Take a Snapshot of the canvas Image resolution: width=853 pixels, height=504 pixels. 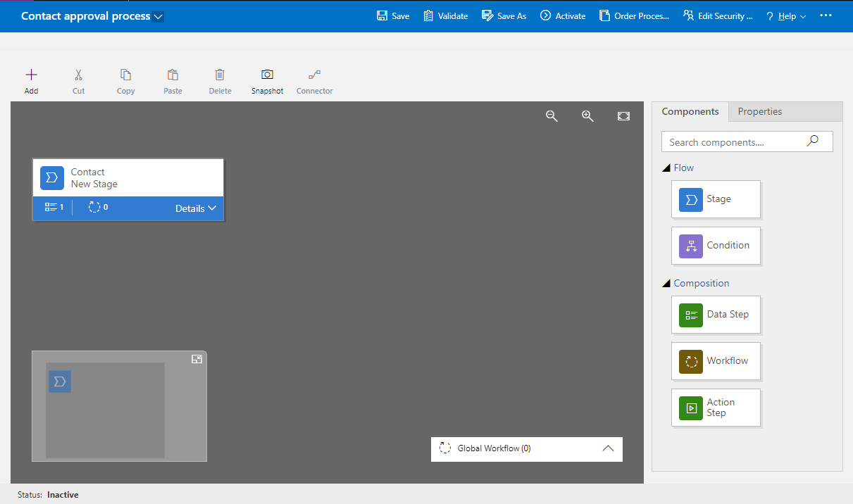coord(267,80)
